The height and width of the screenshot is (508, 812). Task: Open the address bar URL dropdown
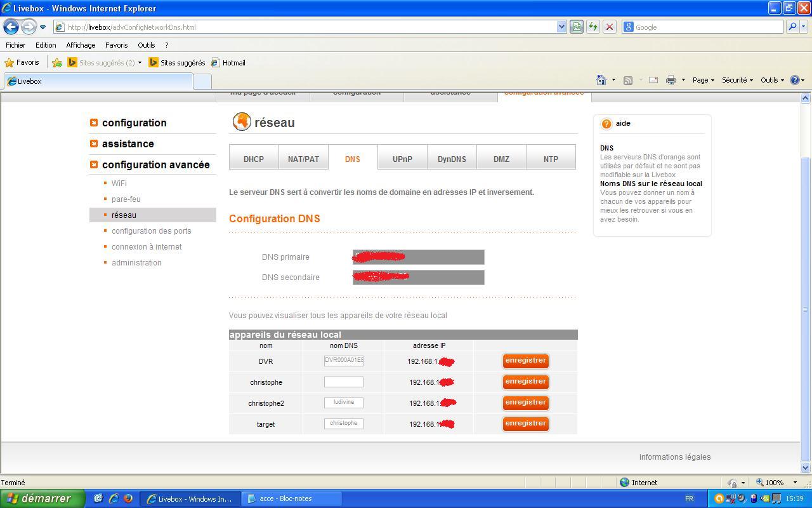561,27
